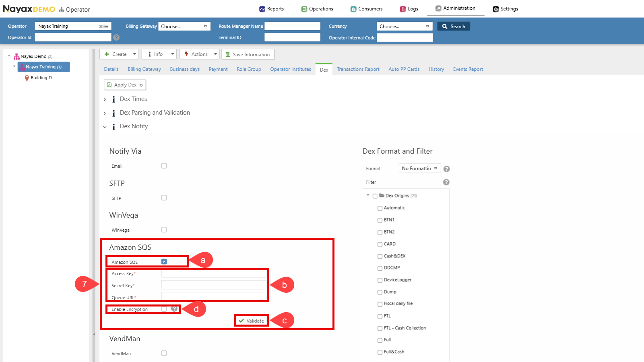Click the Access Key input field
The image size is (644, 362).
214,274
